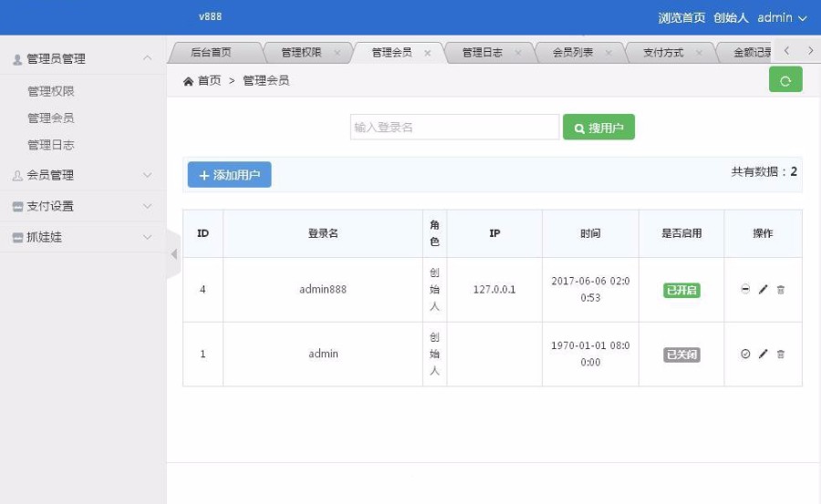The image size is (821, 504).
Task: Click the 是否启用 column header
Action: coord(681,233)
